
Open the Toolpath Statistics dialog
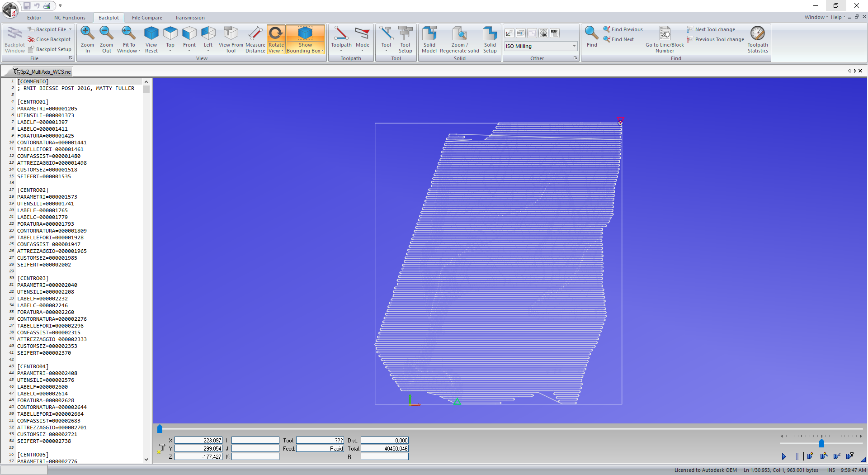pyautogui.click(x=758, y=38)
